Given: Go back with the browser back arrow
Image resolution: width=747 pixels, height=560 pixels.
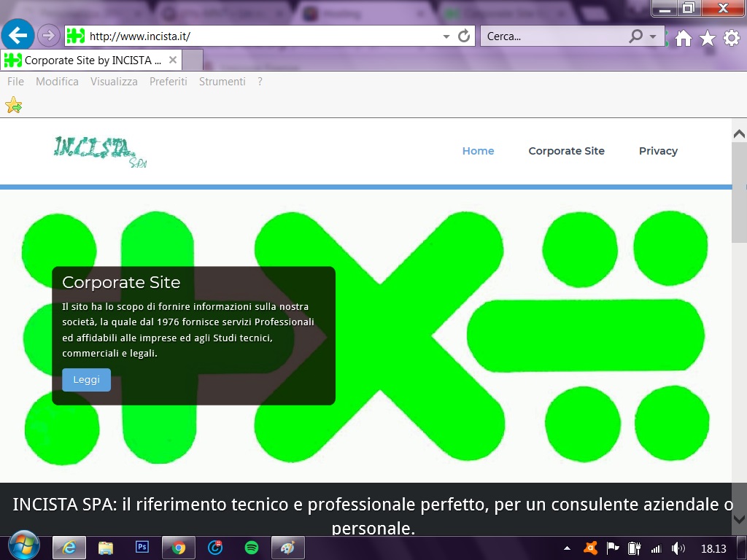Looking at the screenshot, I should (18, 35).
